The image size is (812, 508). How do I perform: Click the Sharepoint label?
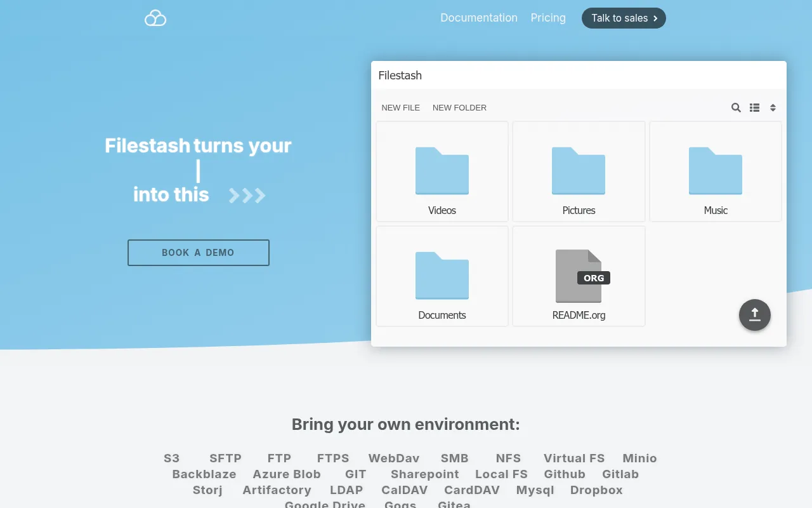[425, 474]
